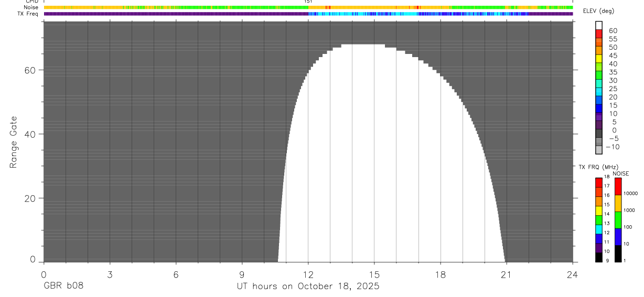Click the black swatch in the NOISE legend
The image size is (644, 297).
pyautogui.click(x=618, y=254)
